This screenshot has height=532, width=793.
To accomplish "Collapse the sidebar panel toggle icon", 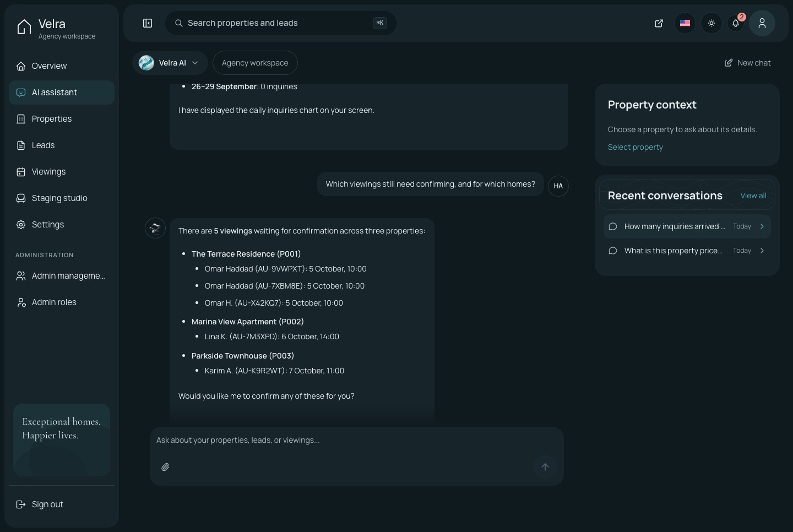I will tap(148, 23).
